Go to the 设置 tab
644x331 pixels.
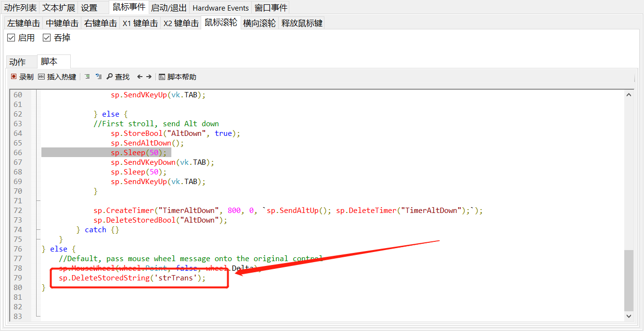(89, 8)
